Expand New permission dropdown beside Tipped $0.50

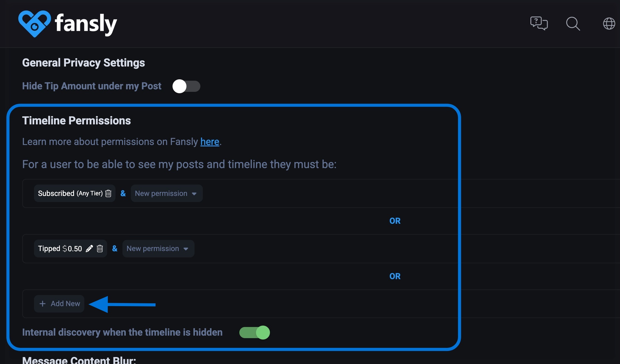(158, 249)
